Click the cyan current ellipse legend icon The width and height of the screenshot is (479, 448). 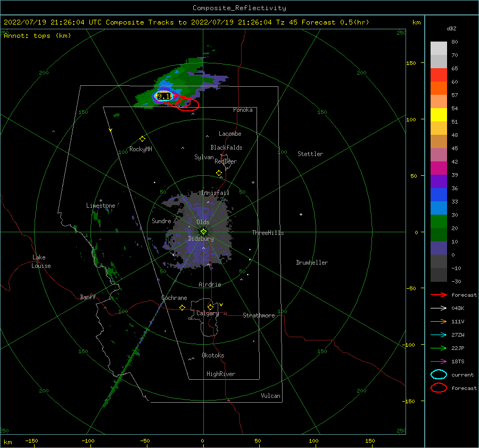tap(439, 374)
